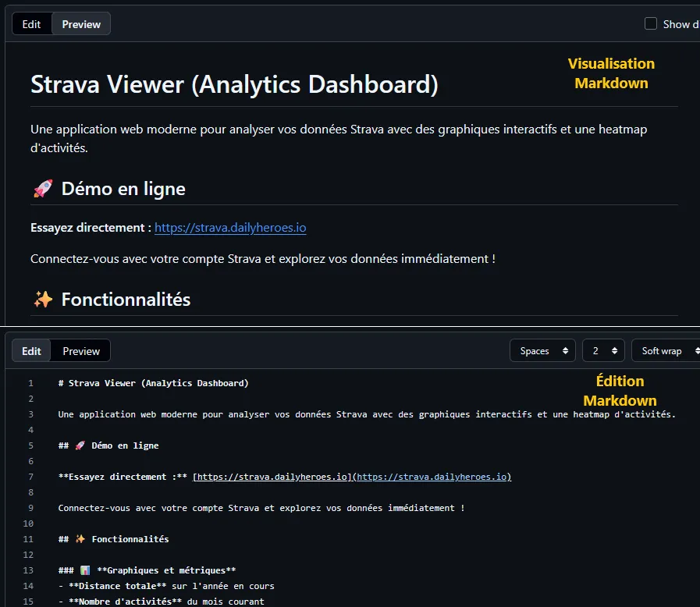700x607 pixels.
Task: Click bar chart emoji on editor line 13
Action: pos(85,570)
